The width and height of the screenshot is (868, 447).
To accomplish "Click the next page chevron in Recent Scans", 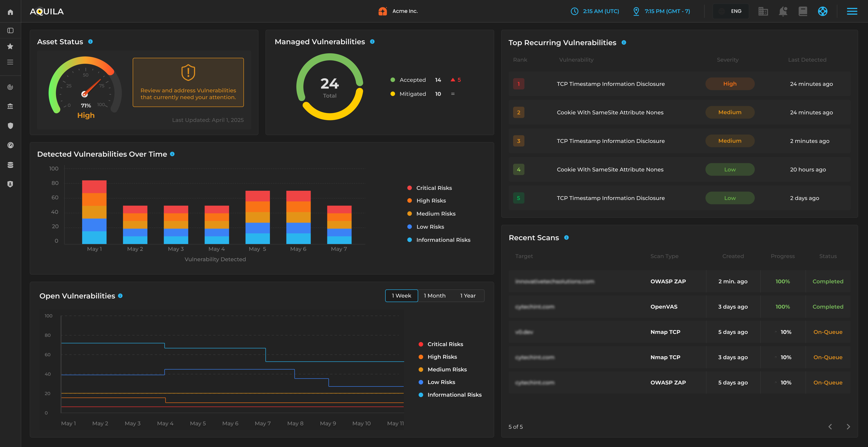I will click(849, 426).
